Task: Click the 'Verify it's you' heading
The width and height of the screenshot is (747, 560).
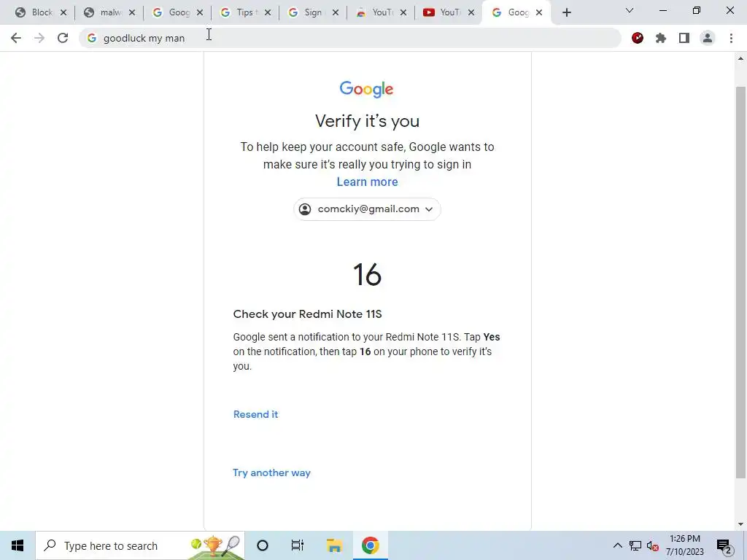Action: pos(368,122)
